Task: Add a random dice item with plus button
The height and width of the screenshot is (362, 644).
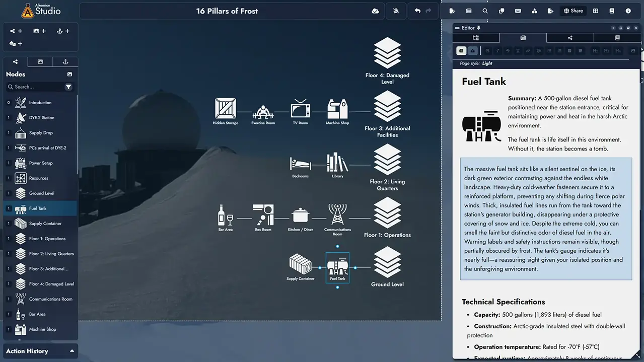Action: 16,44
